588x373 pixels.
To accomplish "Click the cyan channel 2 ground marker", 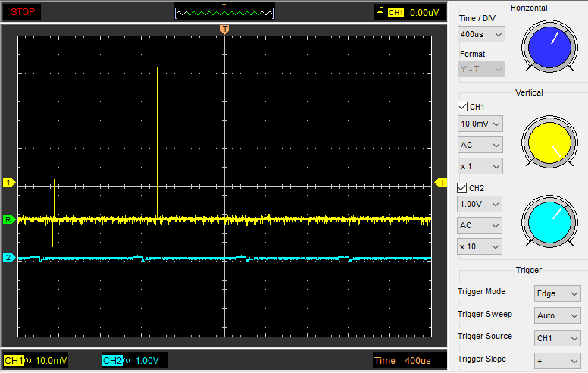I will [x=9, y=258].
